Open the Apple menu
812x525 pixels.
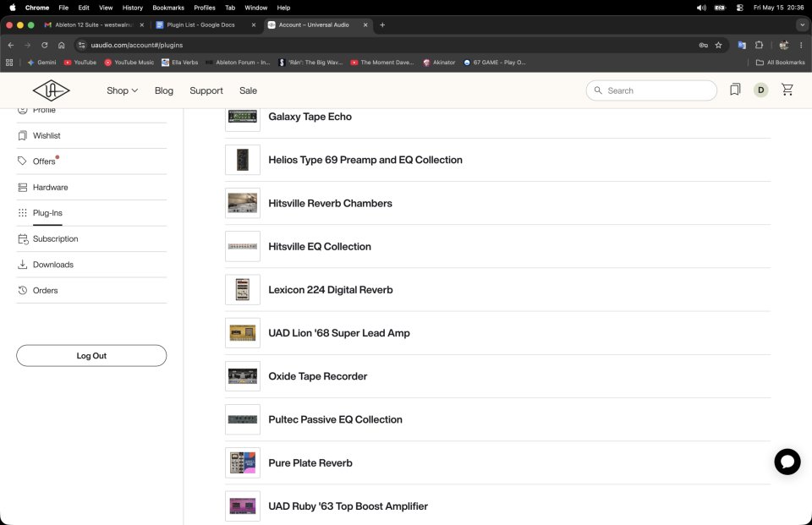pyautogui.click(x=13, y=8)
